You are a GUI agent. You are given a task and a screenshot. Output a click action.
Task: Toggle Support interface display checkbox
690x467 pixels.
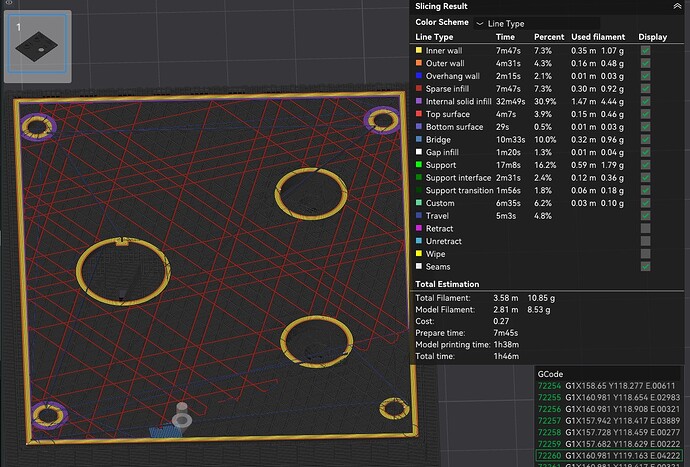click(x=645, y=178)
